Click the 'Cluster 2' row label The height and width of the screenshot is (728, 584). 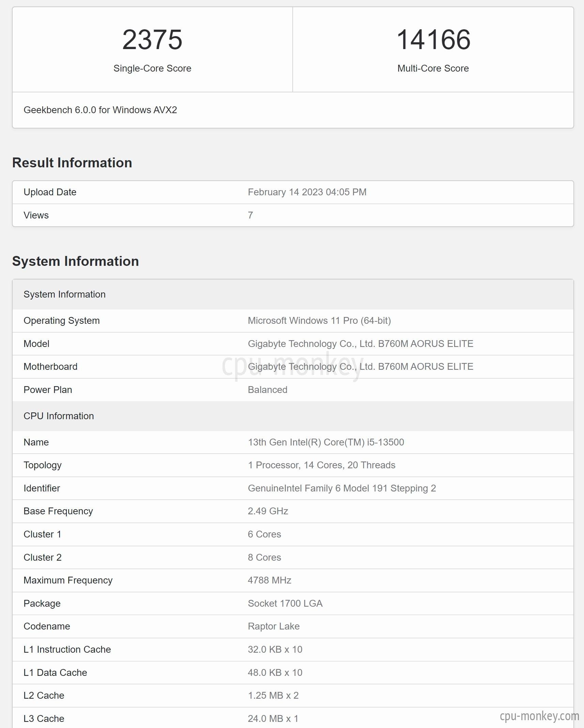43,557
